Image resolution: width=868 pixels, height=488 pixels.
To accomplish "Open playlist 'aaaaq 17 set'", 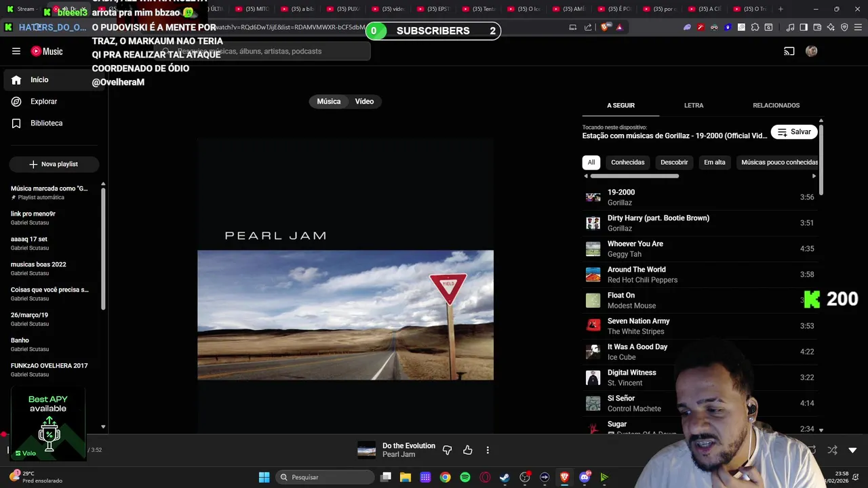I will [x=50, y=243].
